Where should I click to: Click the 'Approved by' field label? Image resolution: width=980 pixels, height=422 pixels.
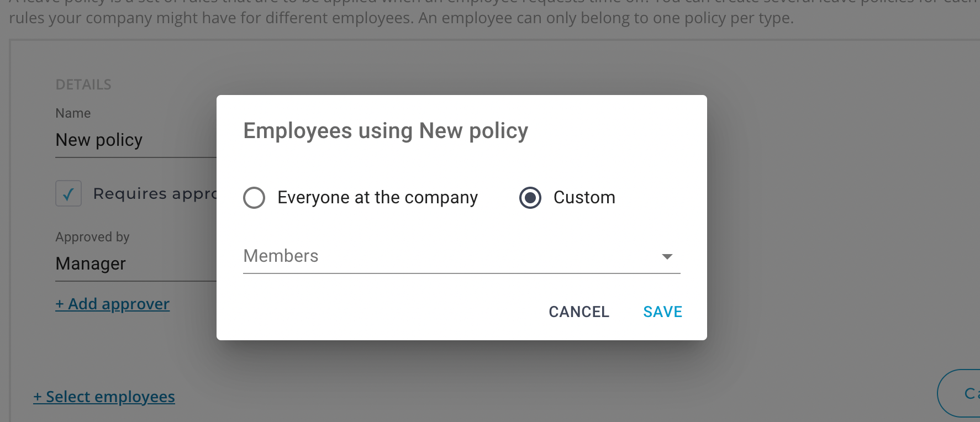click(92, 237)
